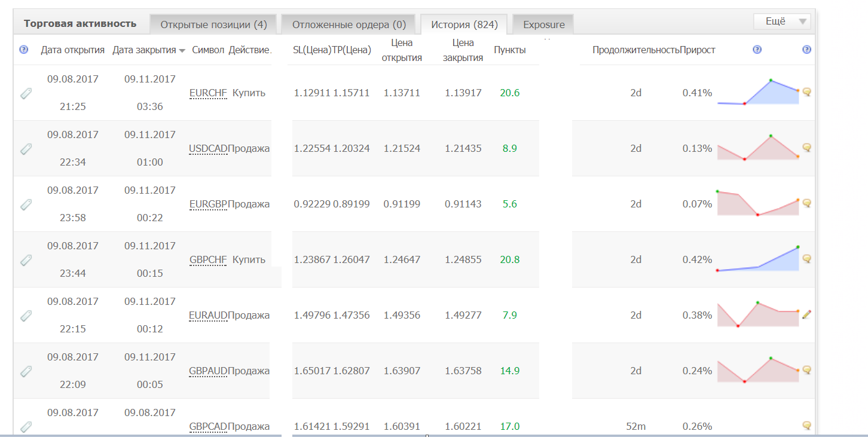Click the 17.0 points value

pos(510,427)
